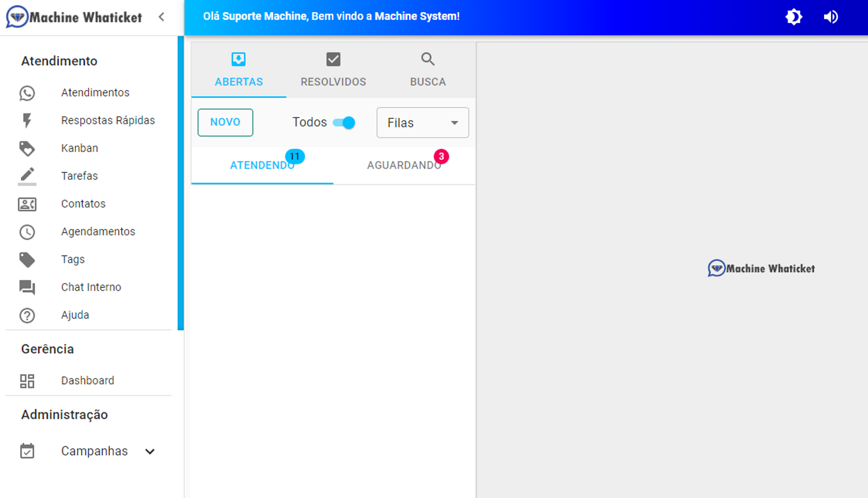Click the Busca magnifier icon

(428, 59)
